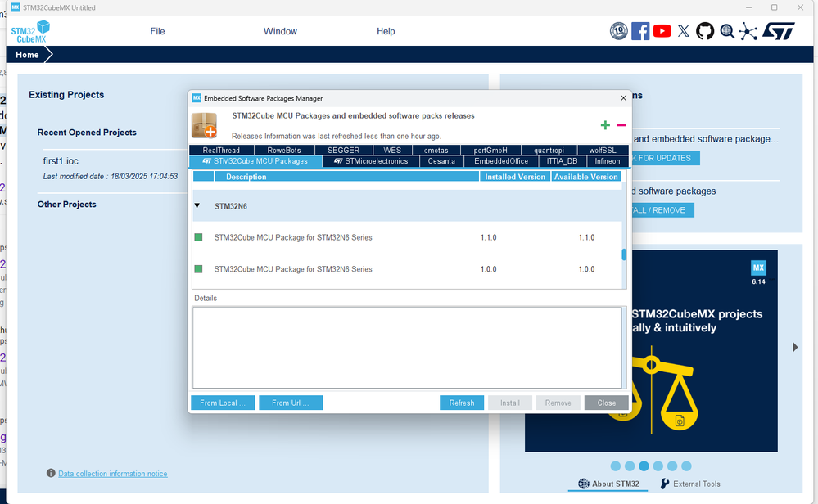Click the pink minus collapse-all icon
Image resolution: width=818 pixels, height=504 pixels.
click(x=621, y=125)
